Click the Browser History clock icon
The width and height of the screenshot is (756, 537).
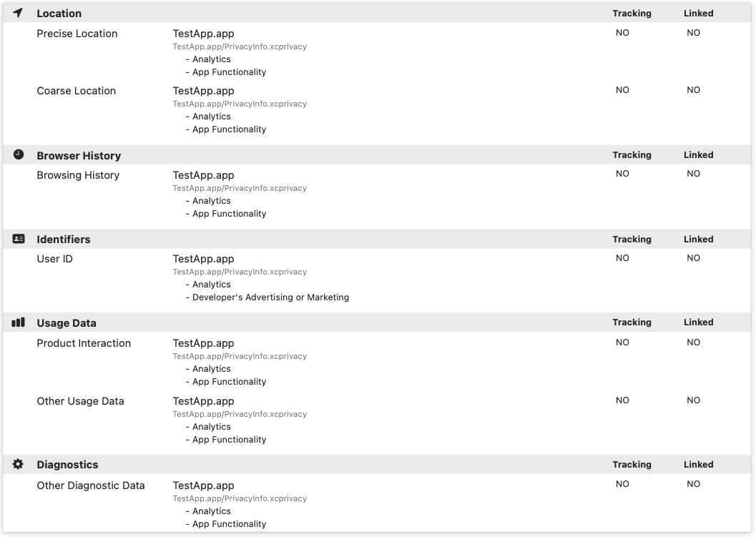click(19, 154)
